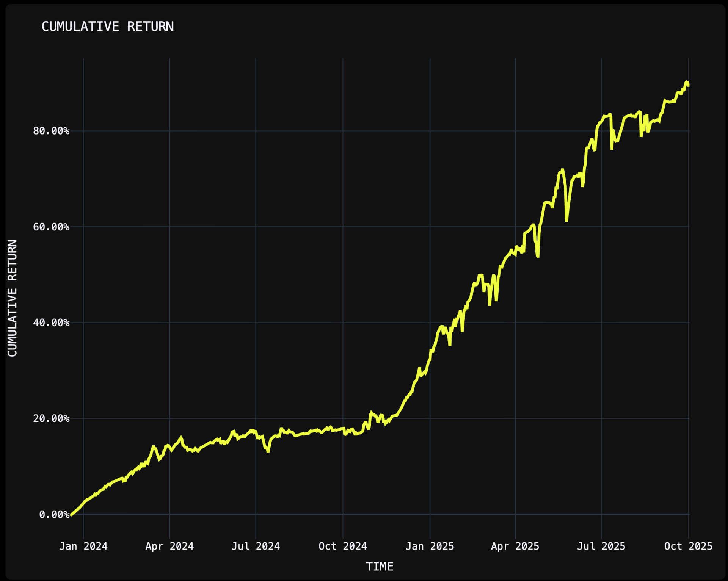Click the 40.00% y-axis label

click(x=51, y=323)
